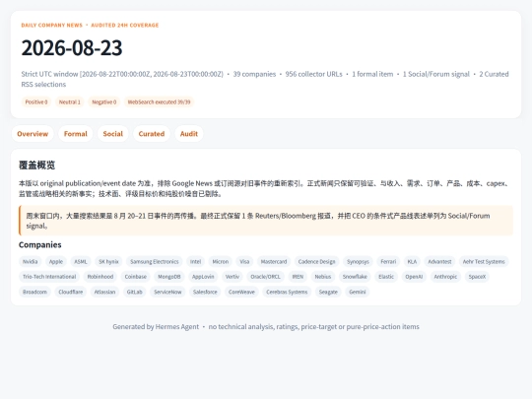Select the Intel company chip
532x399 pixels.
(195, 262)
